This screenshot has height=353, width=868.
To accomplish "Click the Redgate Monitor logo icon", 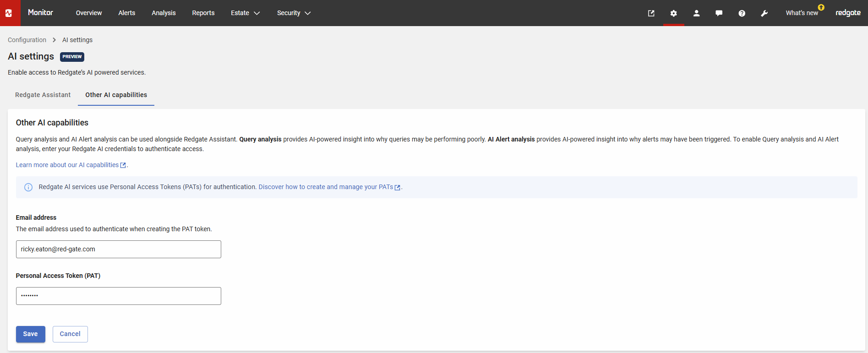I will click(9, 13).
